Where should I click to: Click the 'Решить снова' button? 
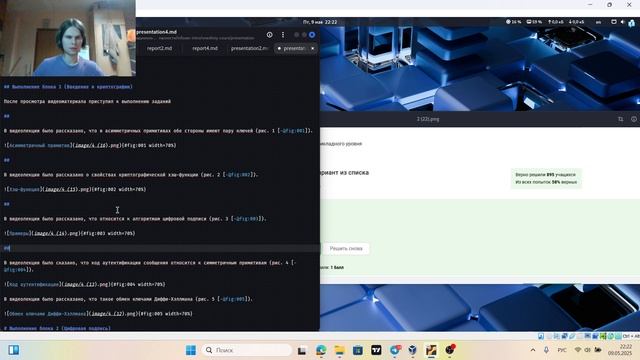coord(346,249)
